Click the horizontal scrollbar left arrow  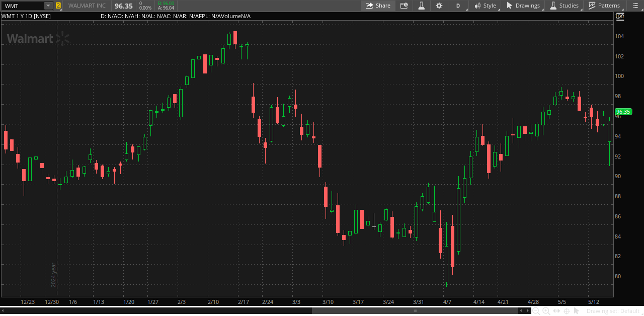click(x=3, y=311)
